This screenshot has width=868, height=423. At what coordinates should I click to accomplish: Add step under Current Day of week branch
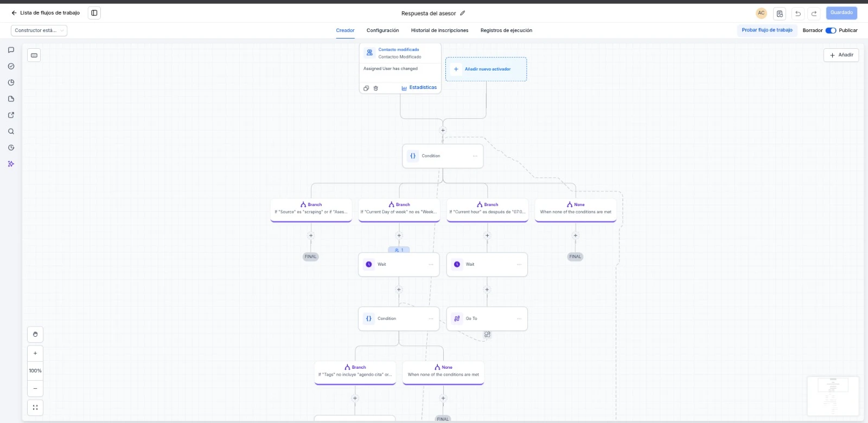[399, 235]
